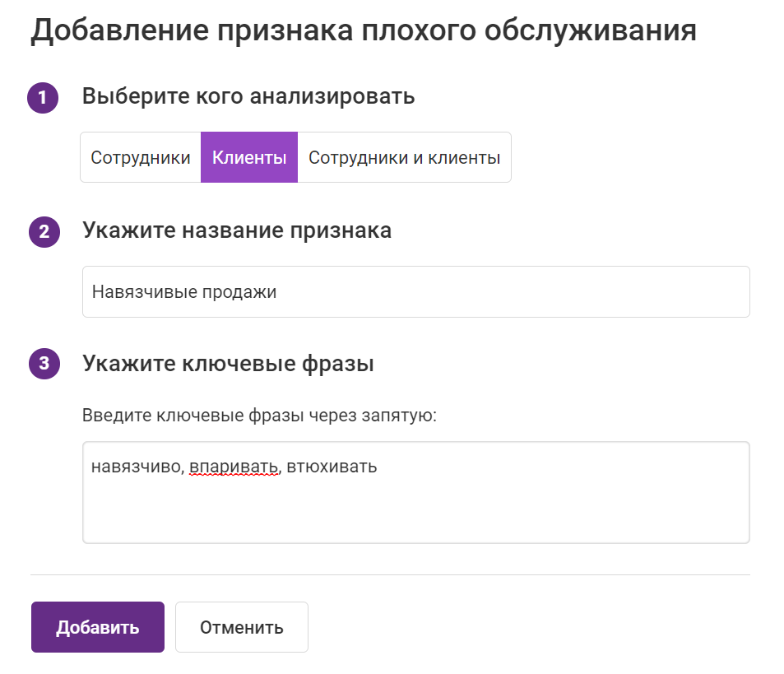784x674 pixels.
Task: Click the label "Введите ключевые фразы через запятую"
Action: [x=259, y=415]
